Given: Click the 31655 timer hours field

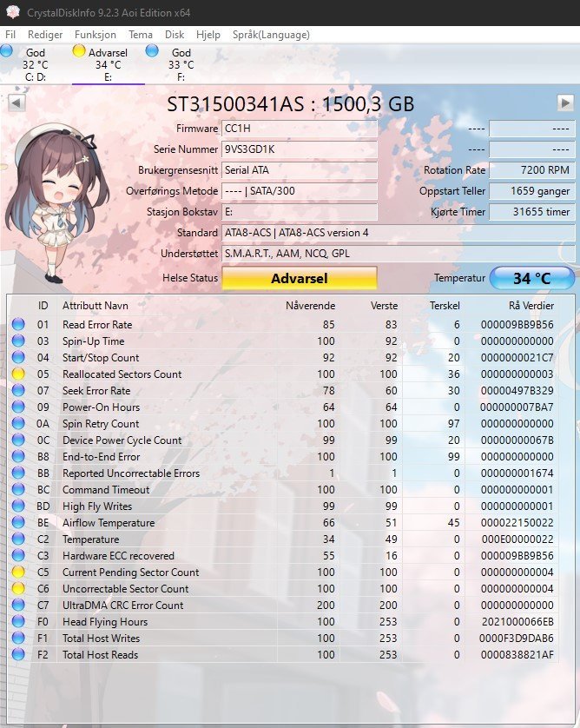Looking at the screenshot, I should (532, 212).
